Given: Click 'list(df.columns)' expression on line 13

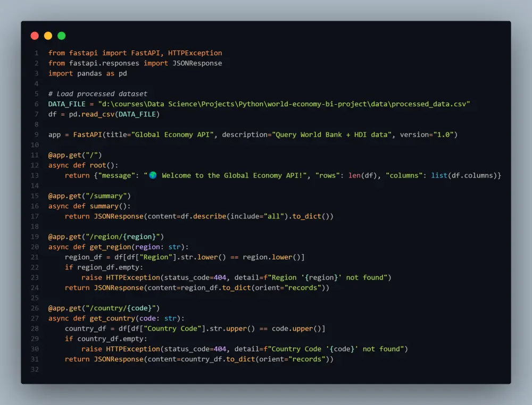Looking at the screenshot, I should click(464, 175).
